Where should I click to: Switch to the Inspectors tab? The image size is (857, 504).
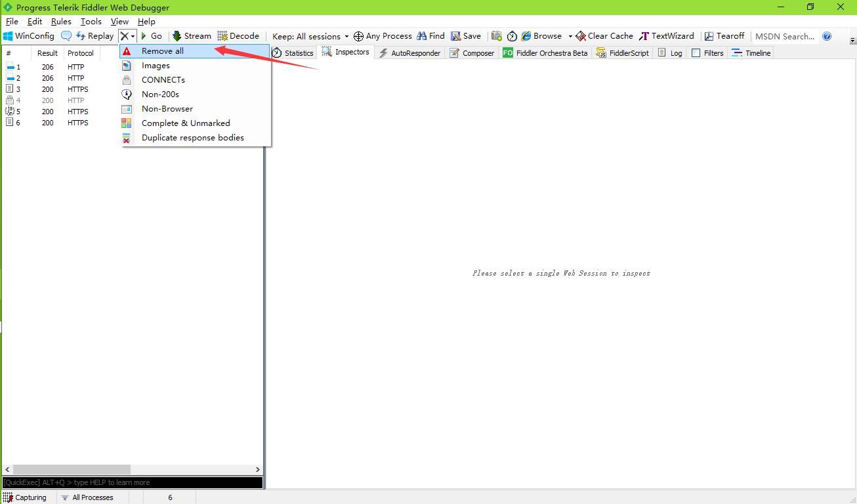pos(346,52)
